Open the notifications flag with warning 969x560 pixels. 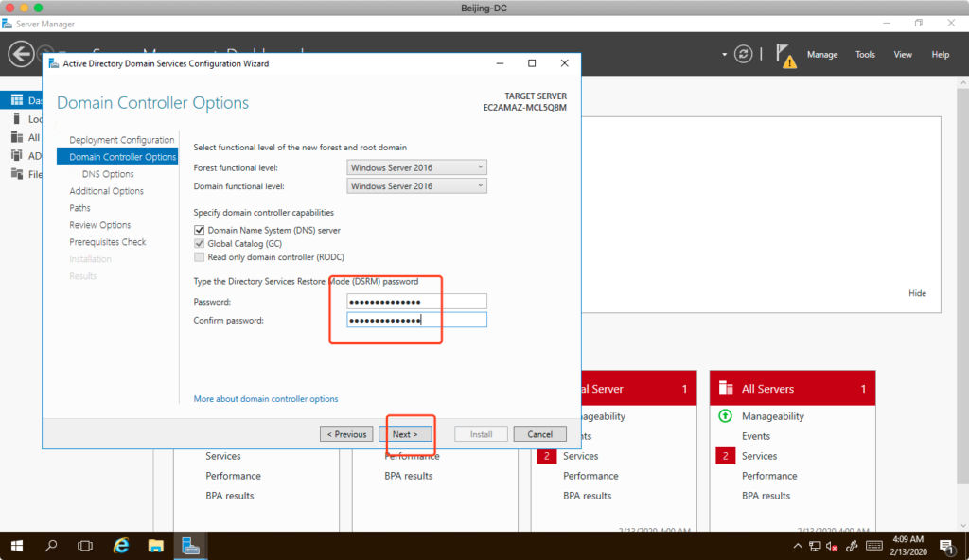(784, 55)
